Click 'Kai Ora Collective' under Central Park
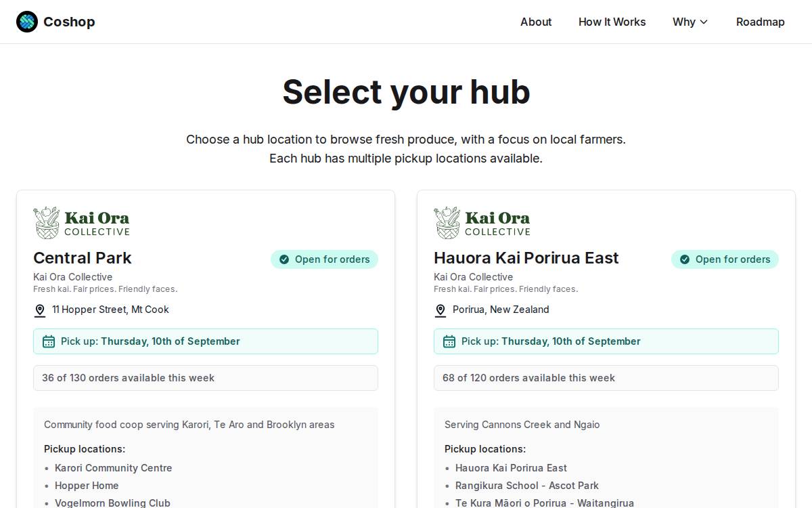 click(x=73, y=277)
